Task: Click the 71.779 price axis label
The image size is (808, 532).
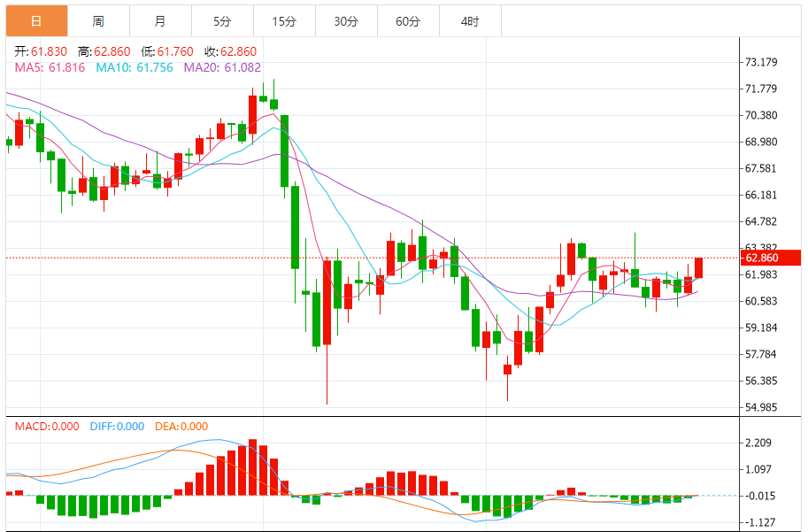Action: pyautogui.click(x=761, y=89)
